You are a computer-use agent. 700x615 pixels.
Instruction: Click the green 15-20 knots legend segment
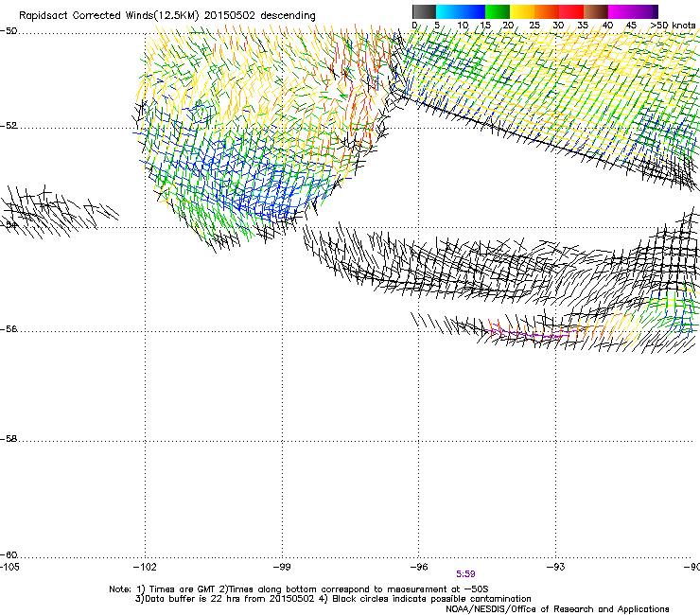click(x=498, y=11)
